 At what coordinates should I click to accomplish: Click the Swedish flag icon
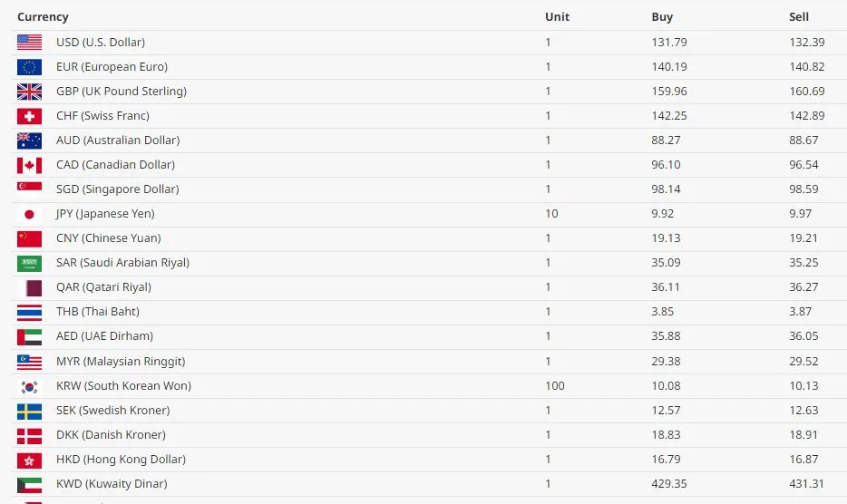(x=29, y=412)
